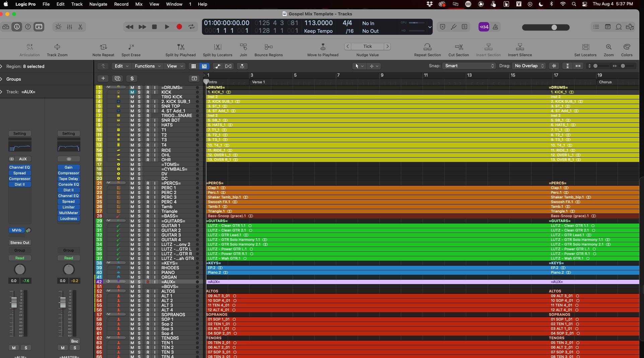
Task: Toggle Count-in 1234 button
Action: point(484,27)
